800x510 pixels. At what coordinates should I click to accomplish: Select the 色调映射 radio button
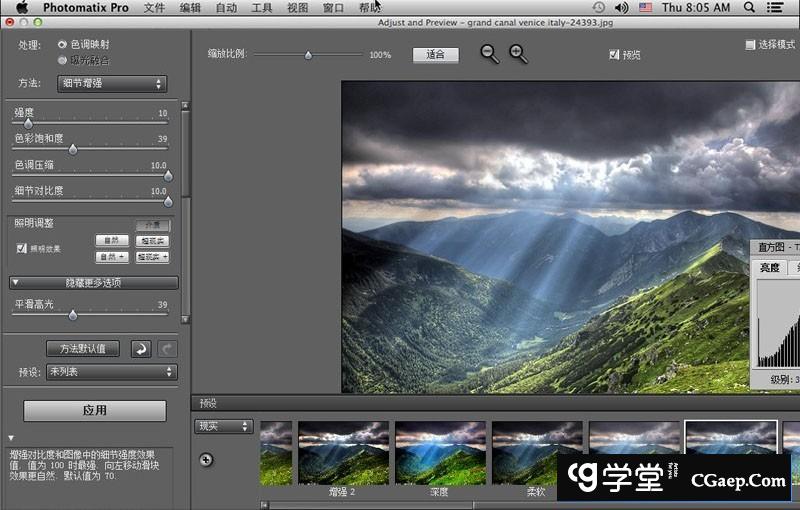point(62,45)
